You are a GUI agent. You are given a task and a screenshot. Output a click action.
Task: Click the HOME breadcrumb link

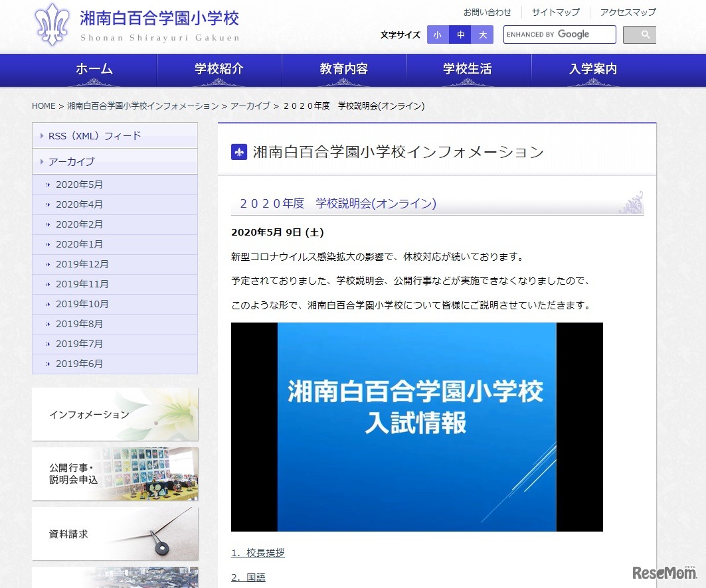43,106
